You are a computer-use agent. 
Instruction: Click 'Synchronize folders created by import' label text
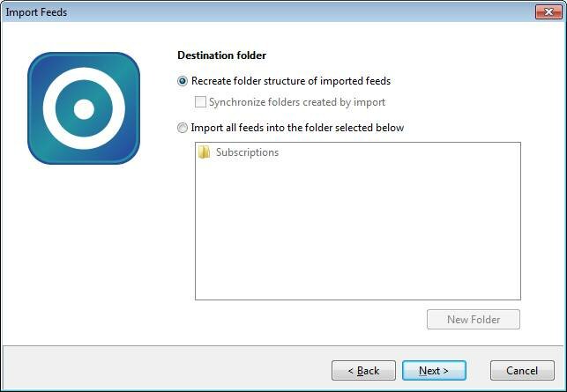click(x=297, y=102)
